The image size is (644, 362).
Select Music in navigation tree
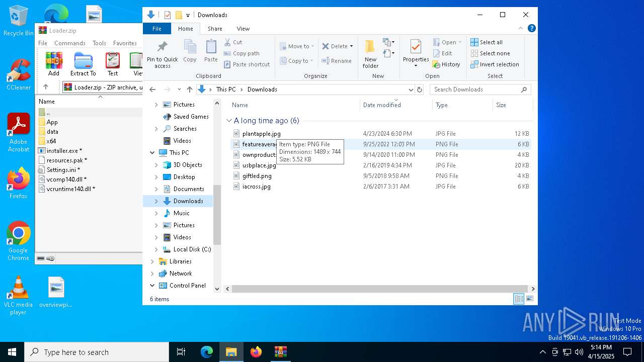(x=182, y=213)
